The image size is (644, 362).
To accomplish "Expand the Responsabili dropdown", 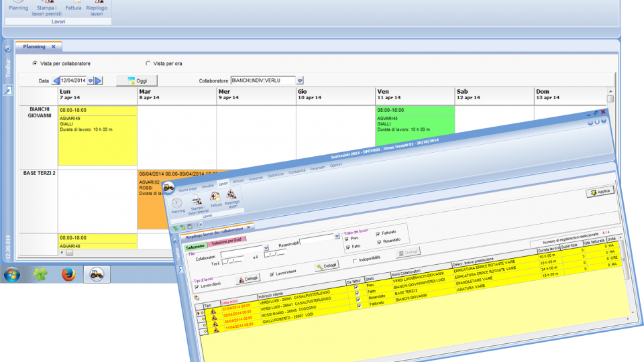I will click(337, 237).
